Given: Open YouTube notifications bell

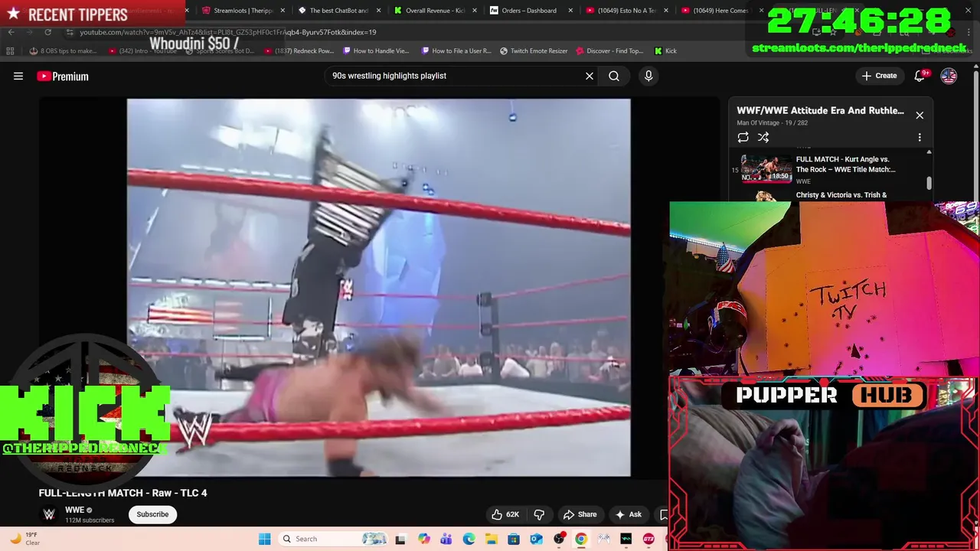Looking at the screenshot, I should pyautogui.click(x=920, y=76).
